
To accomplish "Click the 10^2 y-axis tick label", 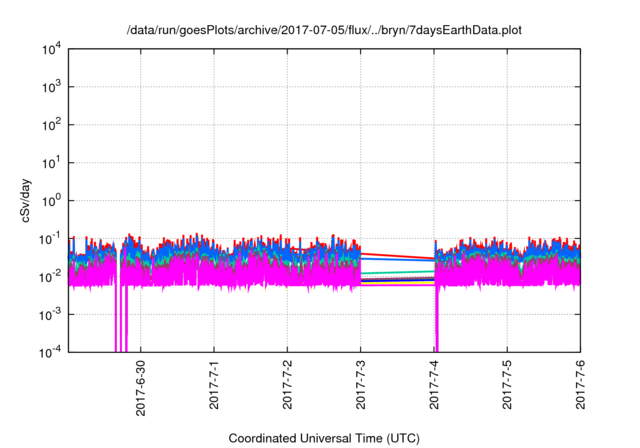I will [51, 125].
